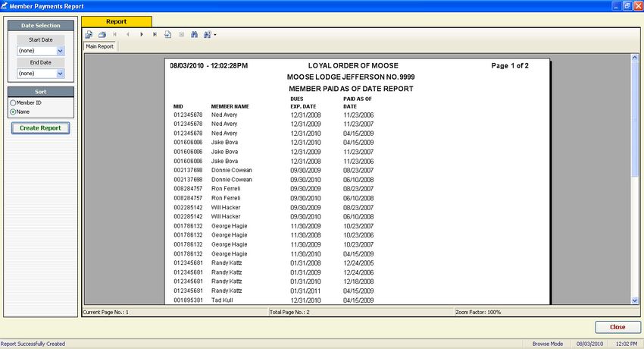Screen dimensions: 644x349
Task: Click the Report Successfully Created status message
Action: coord(33,344)
